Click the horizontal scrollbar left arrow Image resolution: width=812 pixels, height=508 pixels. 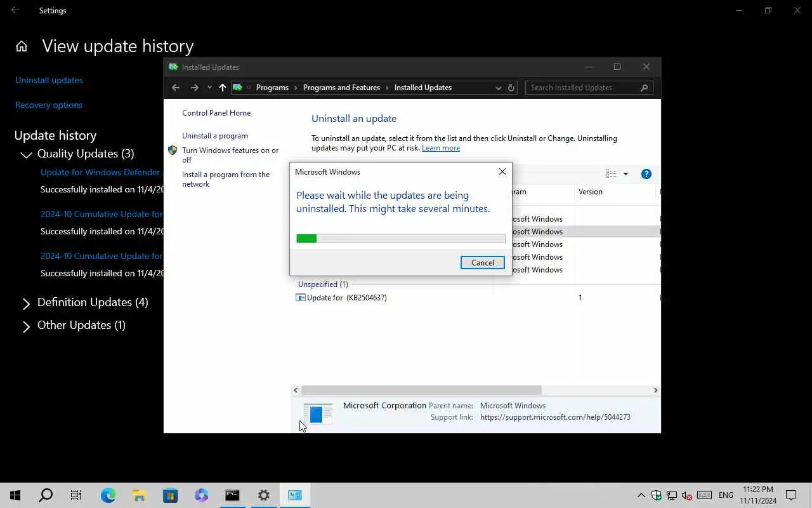tap(296, 391)
